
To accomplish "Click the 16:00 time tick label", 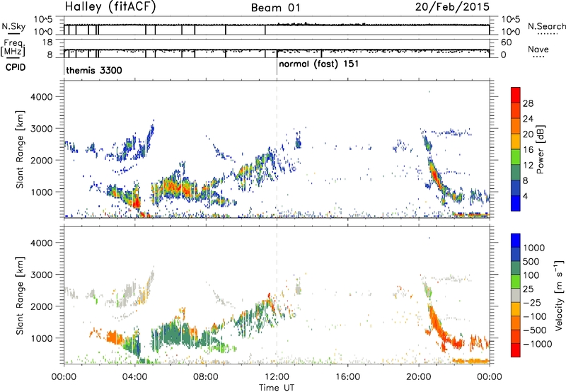I will click(347, 376).
